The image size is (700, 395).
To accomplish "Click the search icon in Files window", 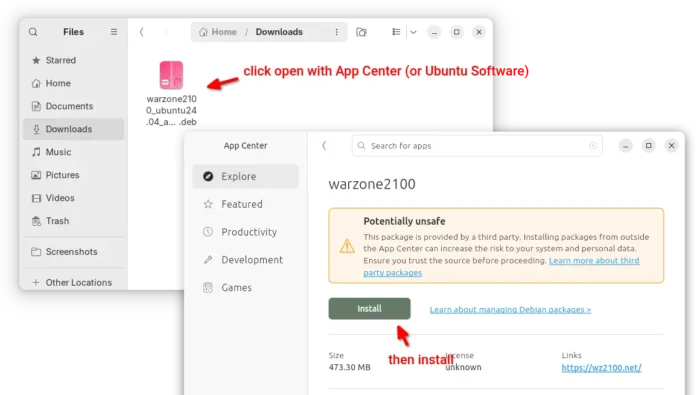I will click(x=33, y=32).
